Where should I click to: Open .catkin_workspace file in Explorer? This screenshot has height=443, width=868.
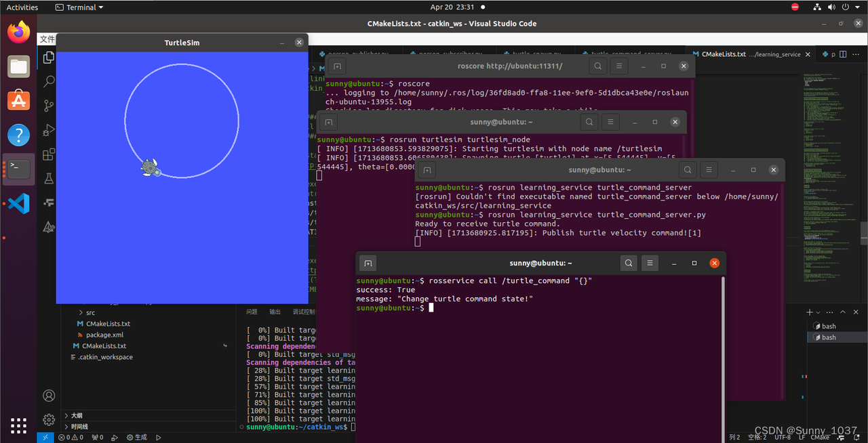105,357
